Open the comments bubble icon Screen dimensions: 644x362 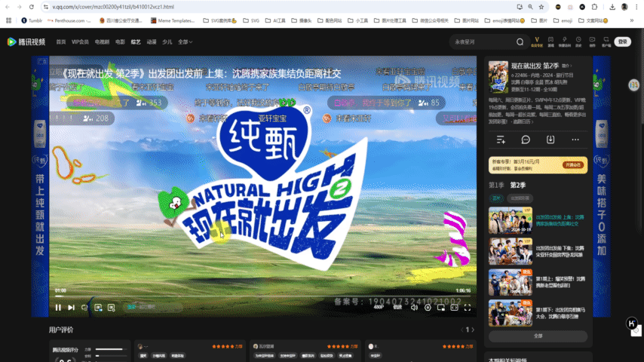526,140
